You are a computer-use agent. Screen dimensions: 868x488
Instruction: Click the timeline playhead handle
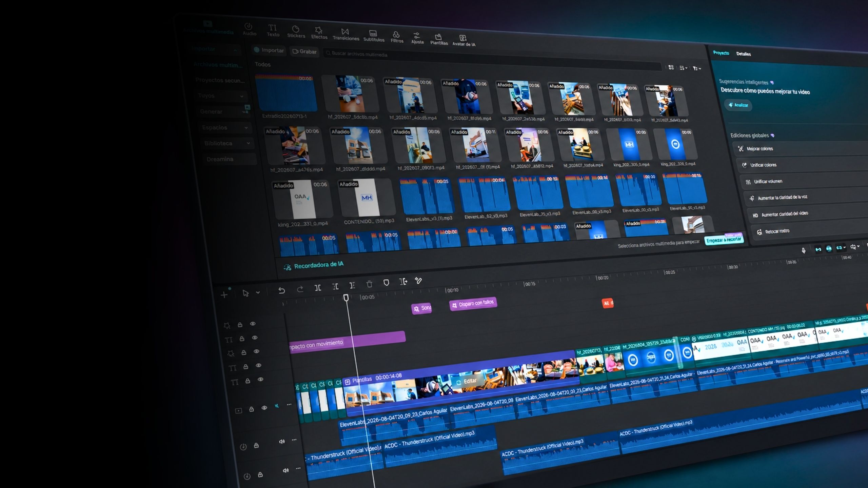(x=346, y=297)
